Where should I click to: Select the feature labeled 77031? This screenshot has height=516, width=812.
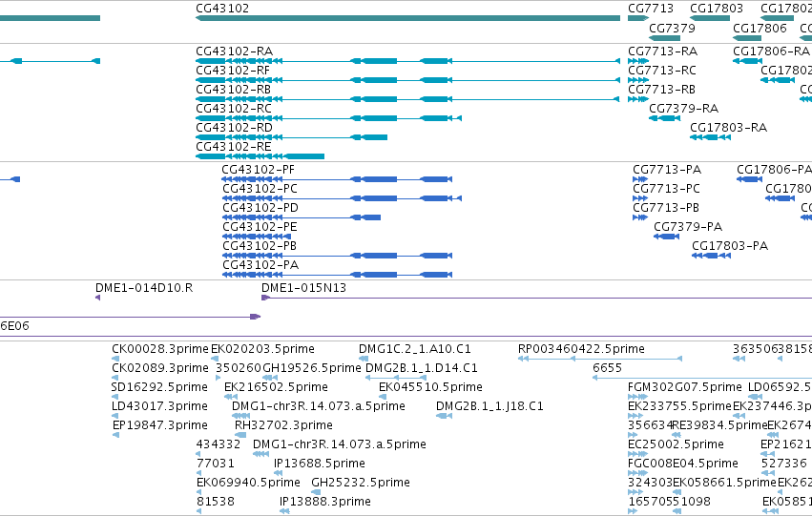pos(215,464)
